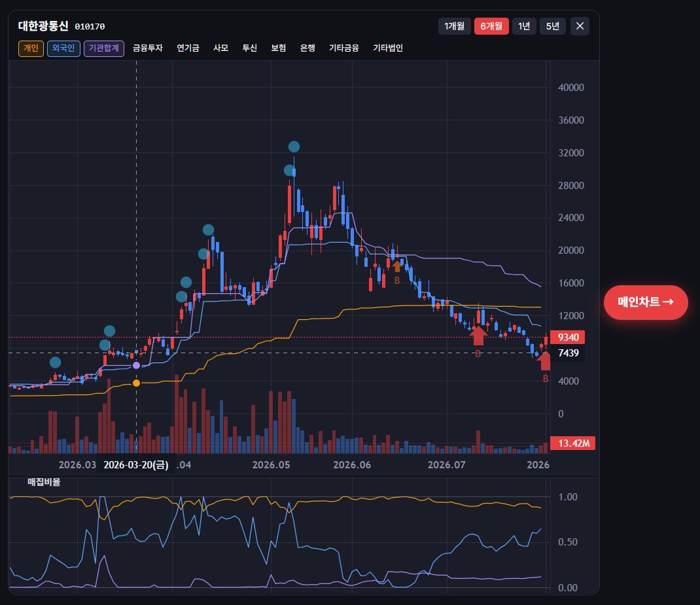The image size is (700, 605).
Task: Click the stock code 010170
Action: [x=90, y=27]
